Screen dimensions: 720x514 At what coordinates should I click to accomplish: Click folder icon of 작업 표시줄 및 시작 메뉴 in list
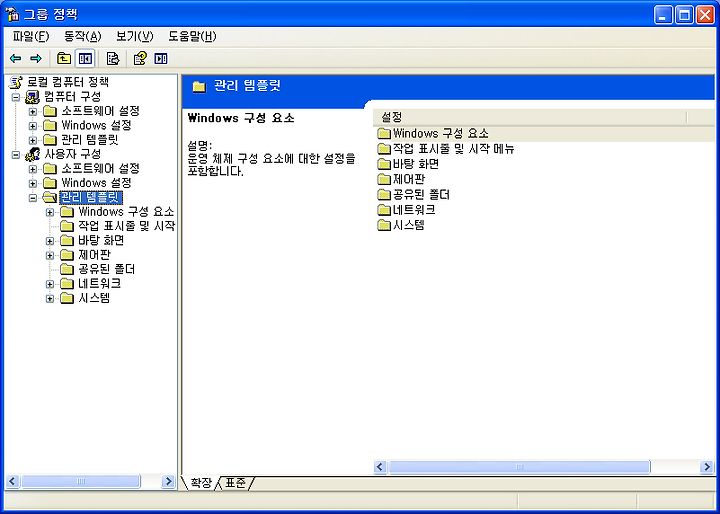384,149
